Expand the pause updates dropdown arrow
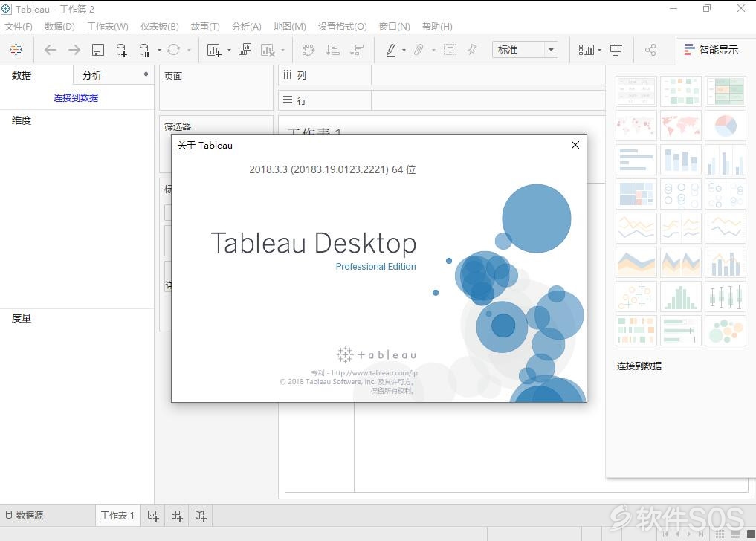 [x=159, y=50]
